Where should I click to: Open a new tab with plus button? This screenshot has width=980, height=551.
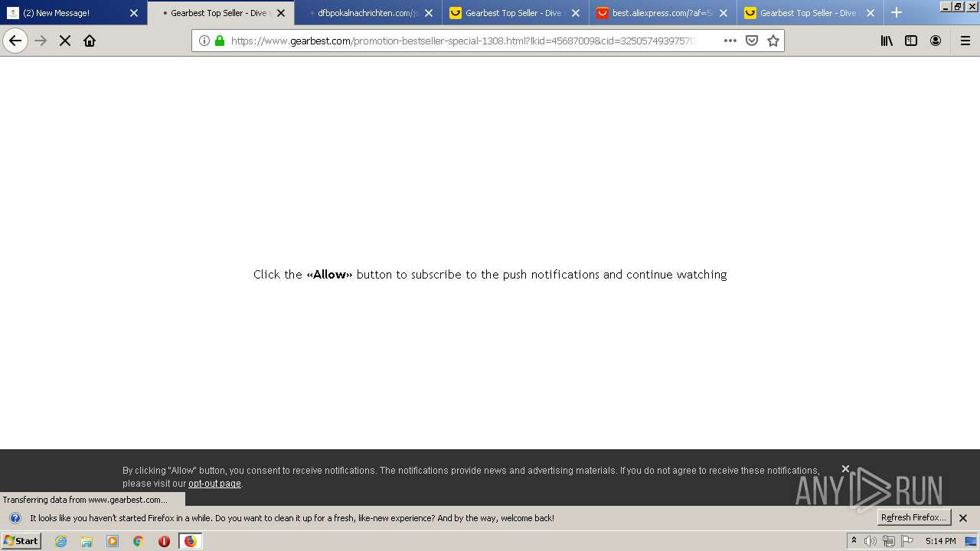[x=897, y=12]
